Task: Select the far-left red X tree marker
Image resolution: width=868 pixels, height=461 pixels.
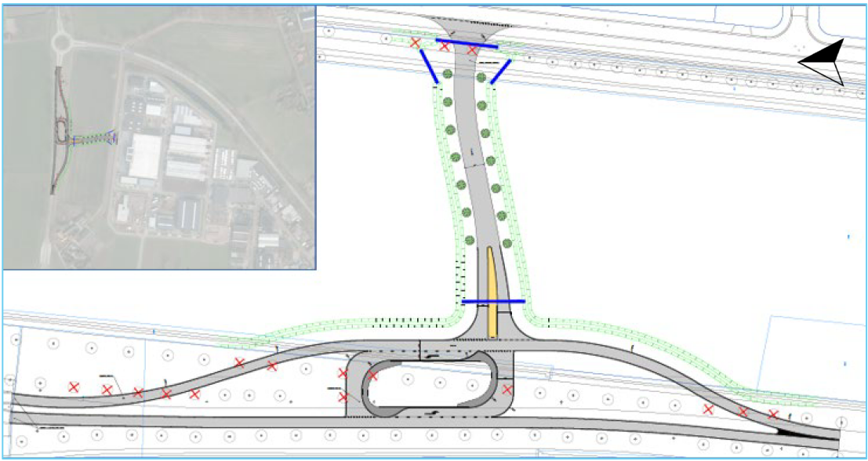Action: (x=73, y=387)
